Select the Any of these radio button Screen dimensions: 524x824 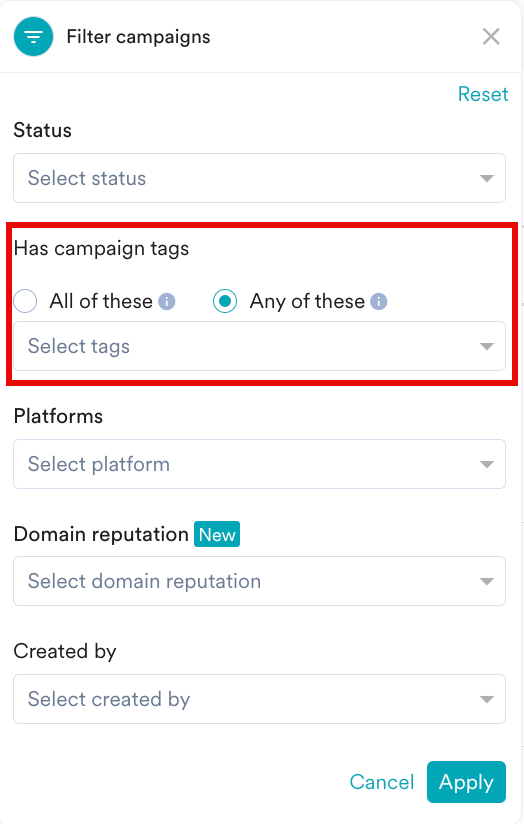click(x=225, y=301)
